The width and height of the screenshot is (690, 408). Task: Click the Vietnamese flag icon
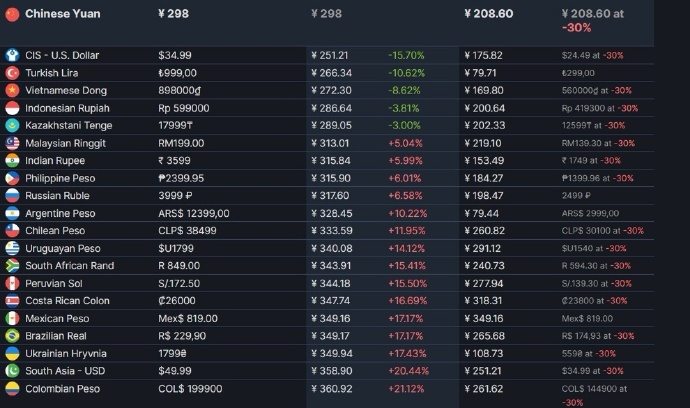pos(12,90)
